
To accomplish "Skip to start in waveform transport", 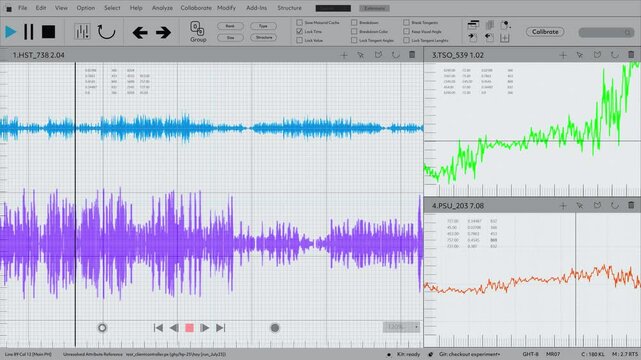I will click(158, 328).
